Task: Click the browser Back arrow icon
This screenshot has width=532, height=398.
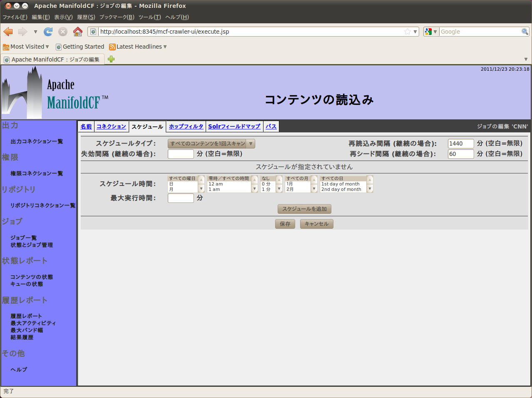Action: 8,32
